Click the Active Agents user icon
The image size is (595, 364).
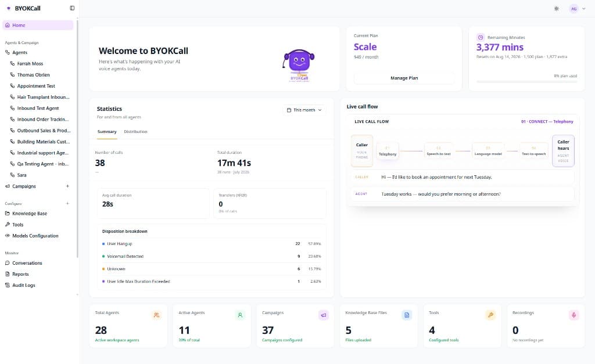point(240,315)
